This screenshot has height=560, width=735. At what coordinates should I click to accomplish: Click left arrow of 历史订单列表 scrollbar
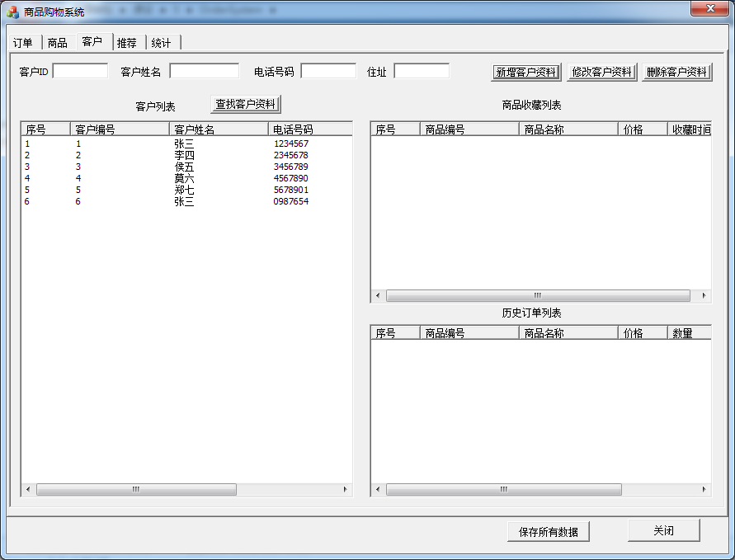[378, 489]
